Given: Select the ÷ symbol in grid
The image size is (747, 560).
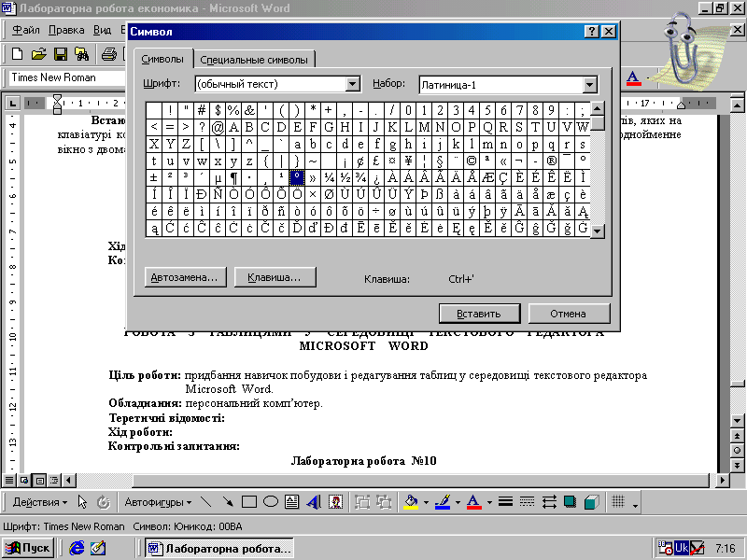Looking at the screenshot, I should (x=376, y=211).
